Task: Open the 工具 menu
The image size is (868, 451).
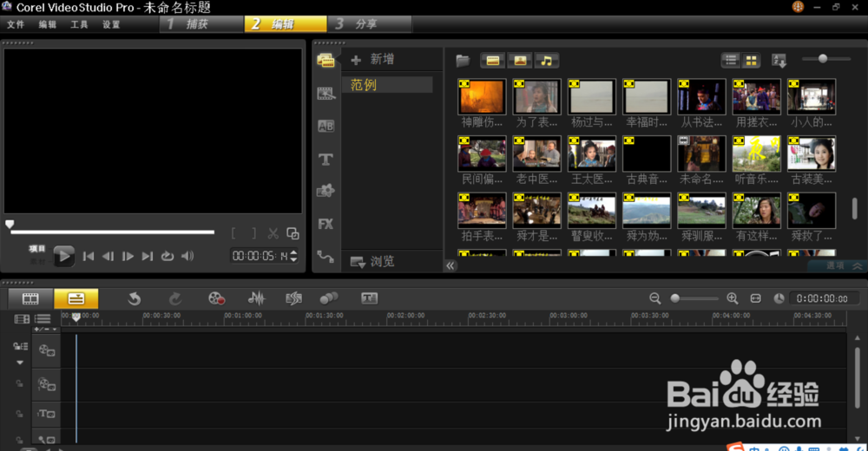Action: pyautogui.click(x=79, y=24)
